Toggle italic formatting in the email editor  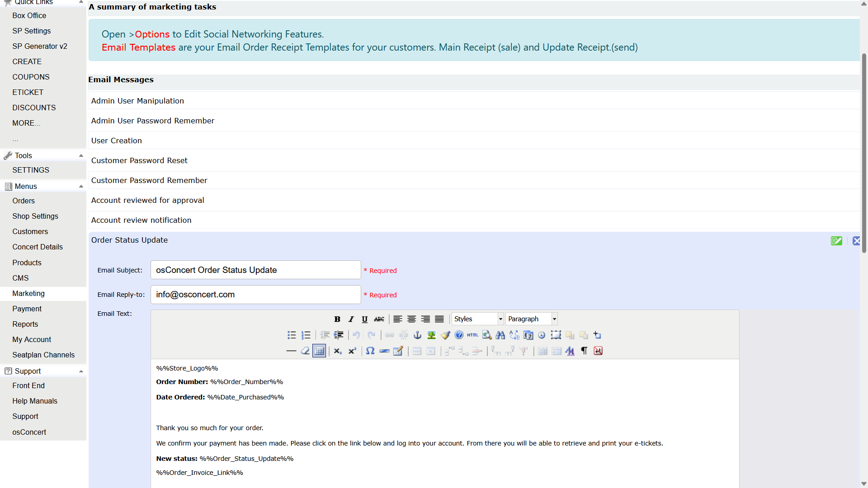click(x=351, y=319)
